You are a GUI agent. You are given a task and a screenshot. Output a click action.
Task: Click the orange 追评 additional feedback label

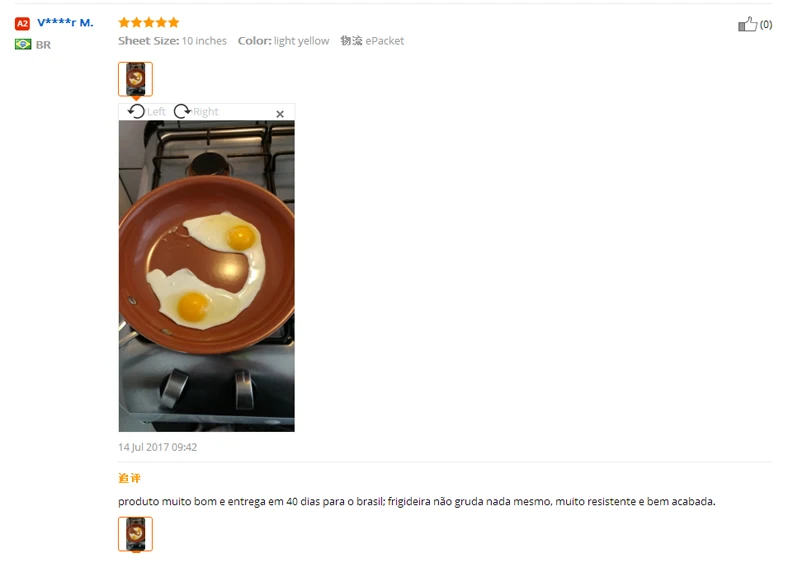pos(129,478)
